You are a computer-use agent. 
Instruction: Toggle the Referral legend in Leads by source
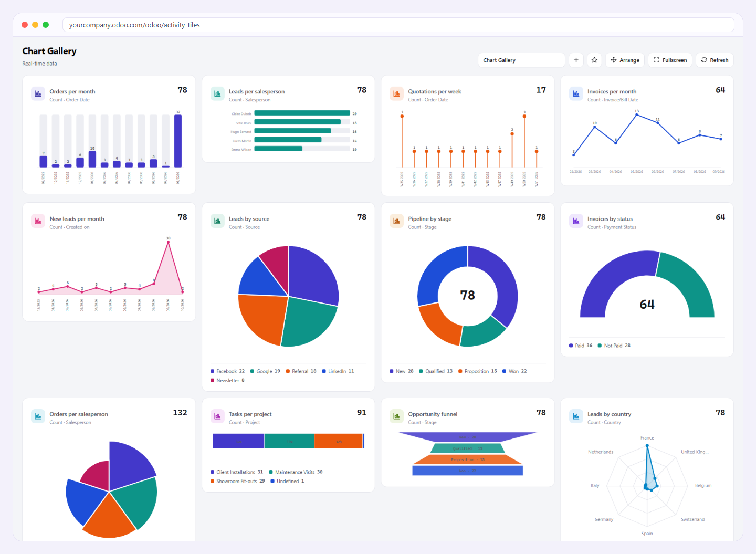(301, 371)
